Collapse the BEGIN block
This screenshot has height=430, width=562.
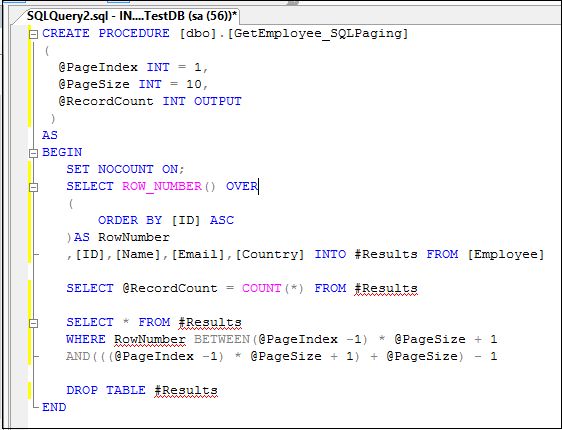[x=33, y=153]
